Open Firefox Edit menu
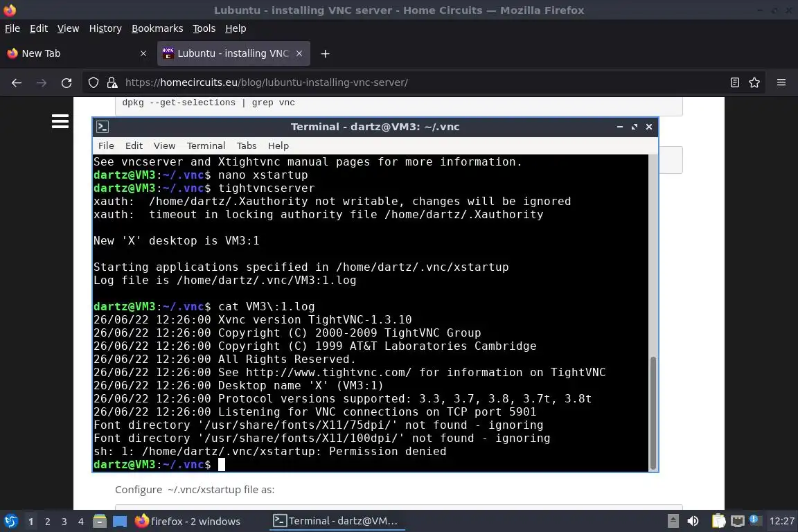798x532 pixels. tap(39, 28)
